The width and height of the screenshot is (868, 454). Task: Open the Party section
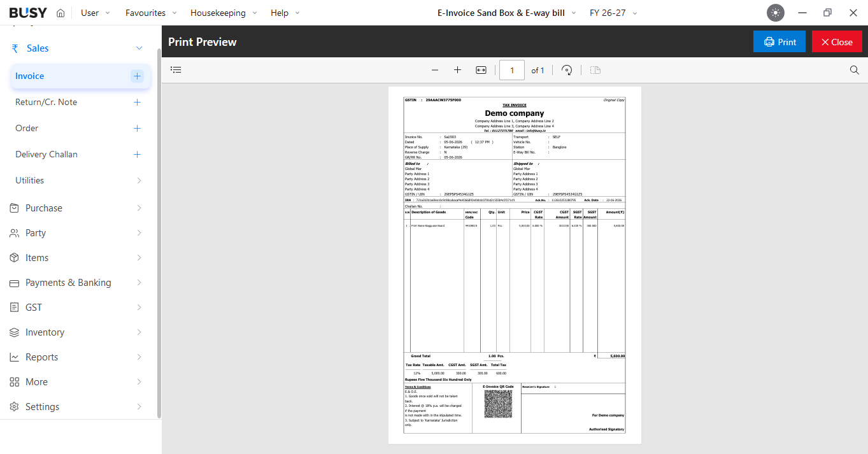click(x=36, y=233)
